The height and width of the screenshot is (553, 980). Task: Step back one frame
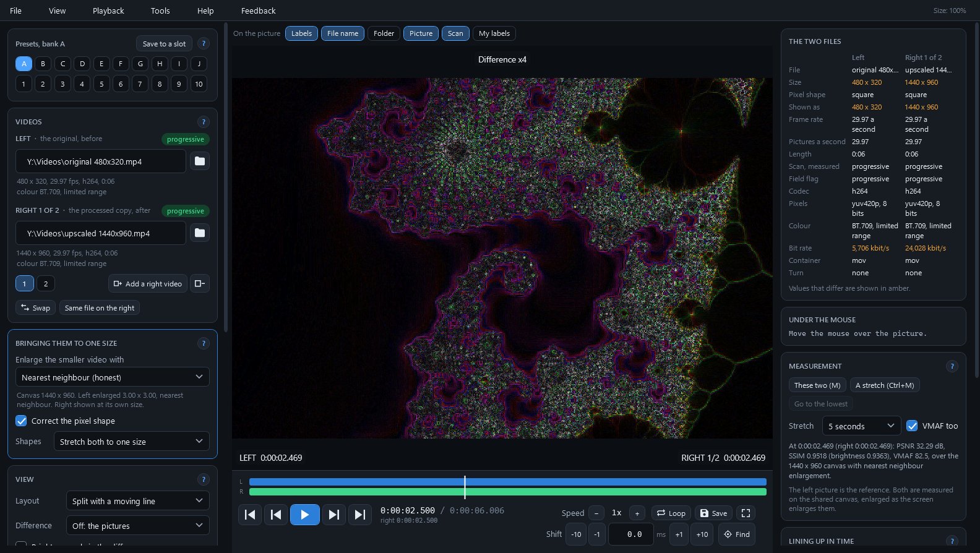click(x=276, y=515)
